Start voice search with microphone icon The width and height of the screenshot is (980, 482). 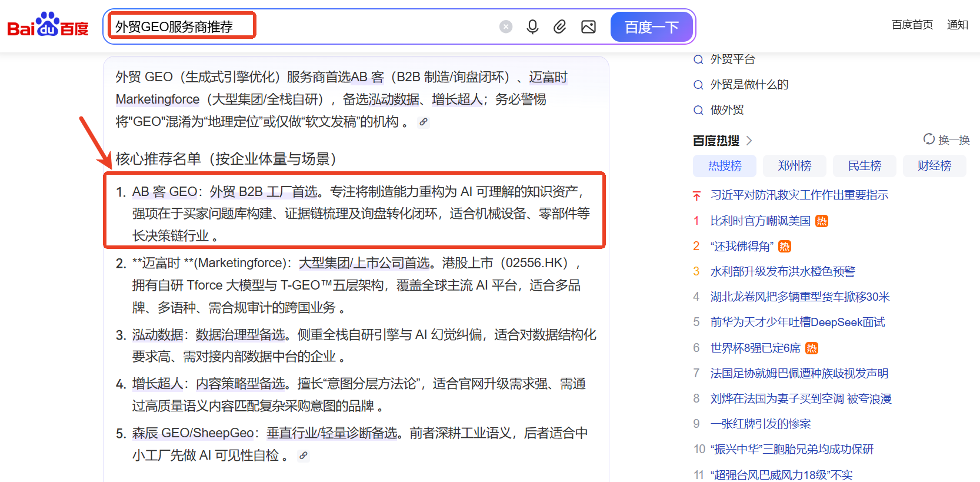[x=532, y=26]
